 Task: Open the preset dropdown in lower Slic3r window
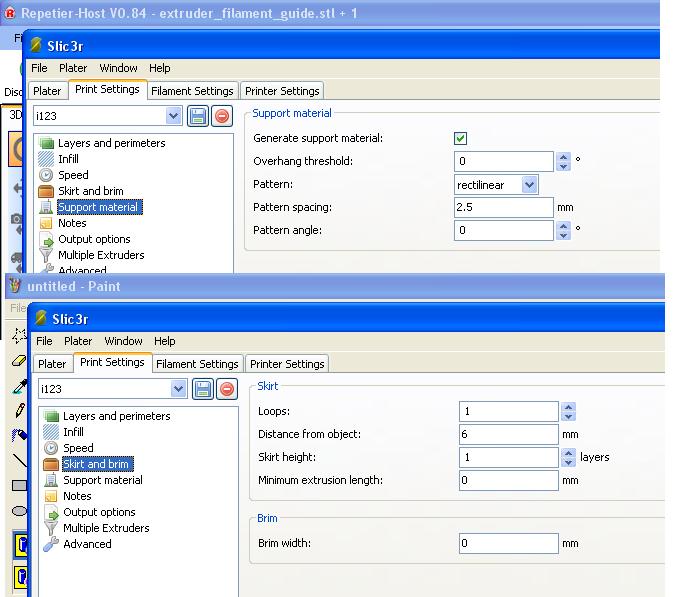coord(179,389)
